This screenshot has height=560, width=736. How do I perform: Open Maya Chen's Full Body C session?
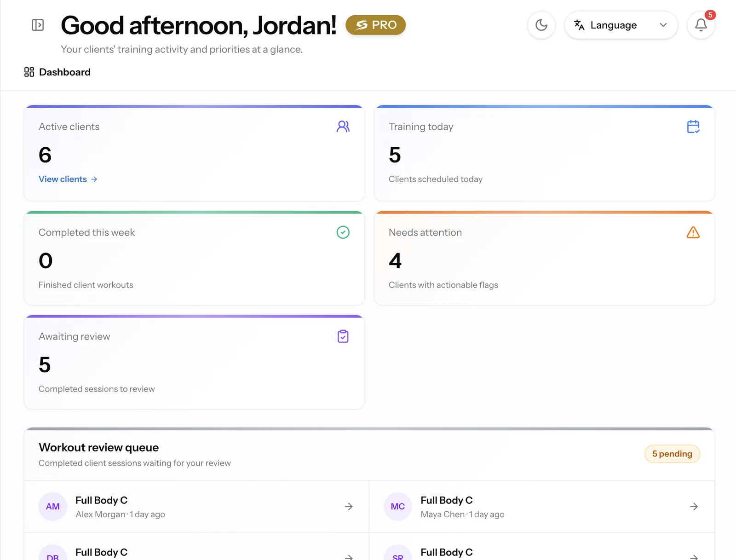[x=542, y=507]
